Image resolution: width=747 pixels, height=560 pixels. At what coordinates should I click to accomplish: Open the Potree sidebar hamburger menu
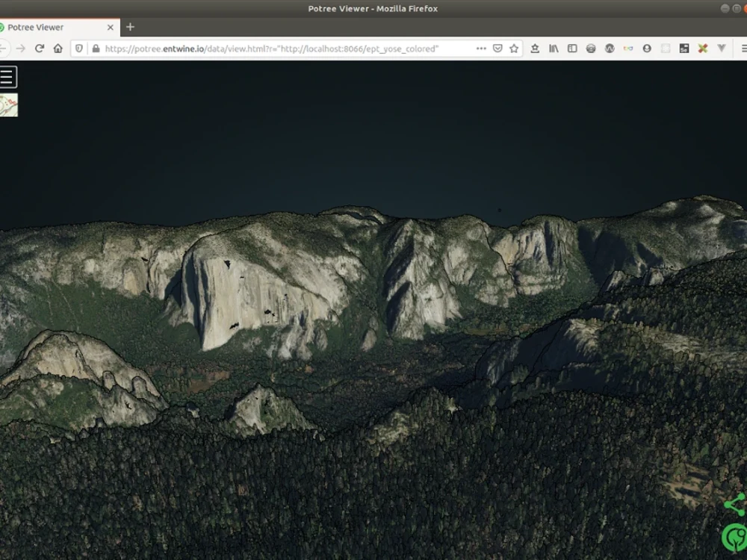click(x=7, y=77)
